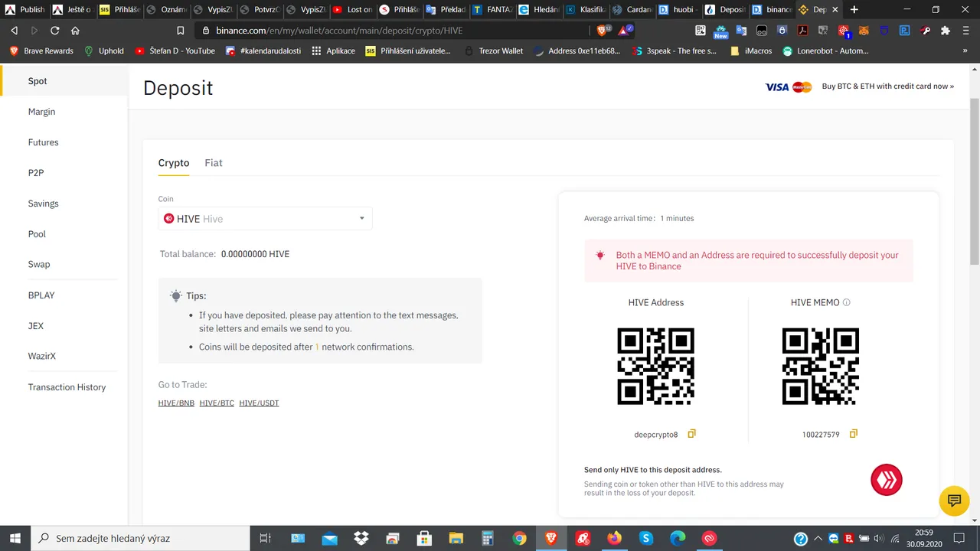980x551 pixels.
Task: Go back to previous page
Action: click(x=14, y=31)
